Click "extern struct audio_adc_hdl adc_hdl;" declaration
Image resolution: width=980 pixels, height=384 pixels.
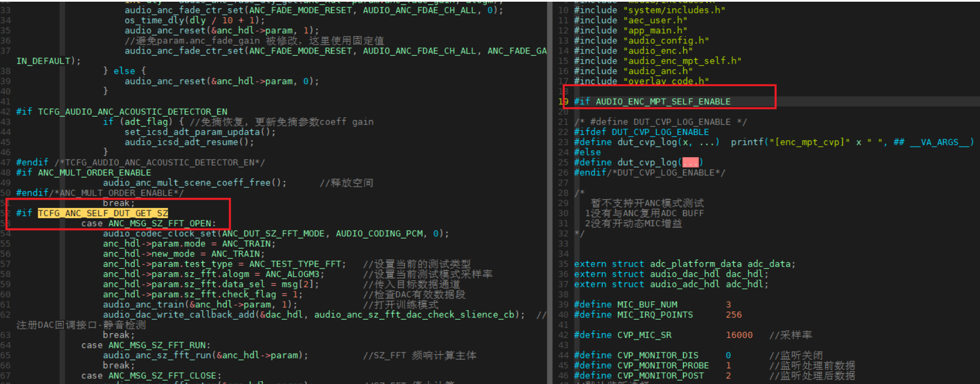click(671, 284)
